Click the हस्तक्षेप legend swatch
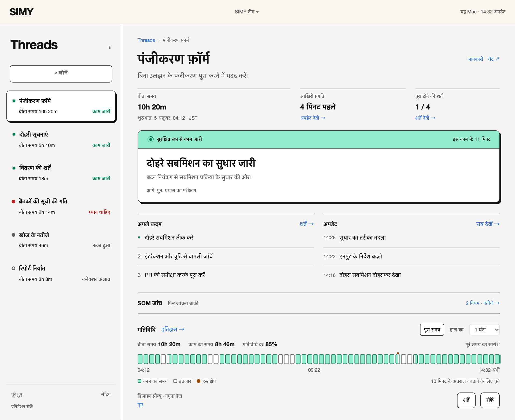 (x=198, y=381)
